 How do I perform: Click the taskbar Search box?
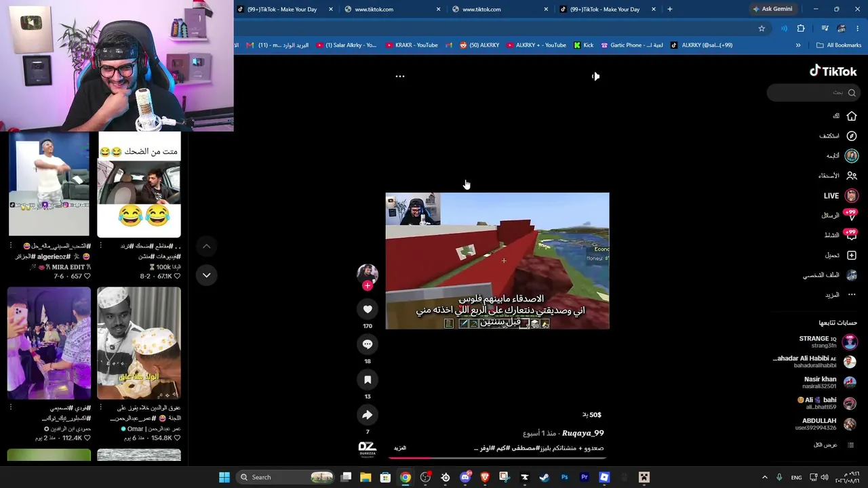[285, 477]
